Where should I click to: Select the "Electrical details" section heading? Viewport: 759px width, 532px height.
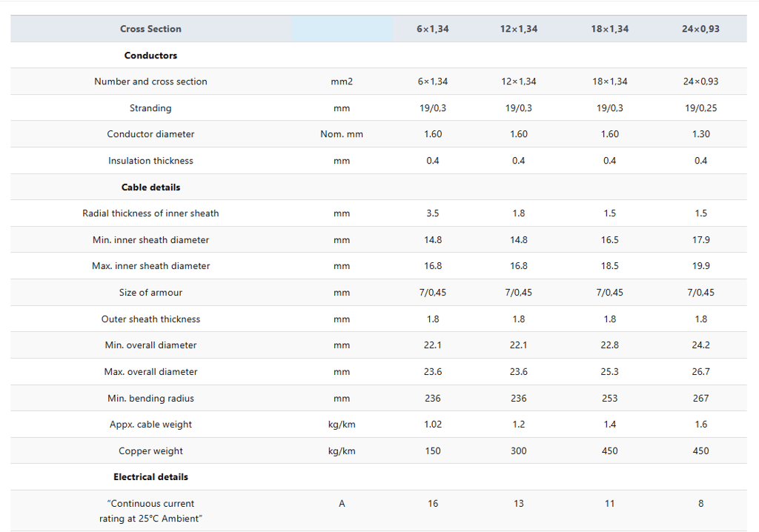click(x=150, y=477)
